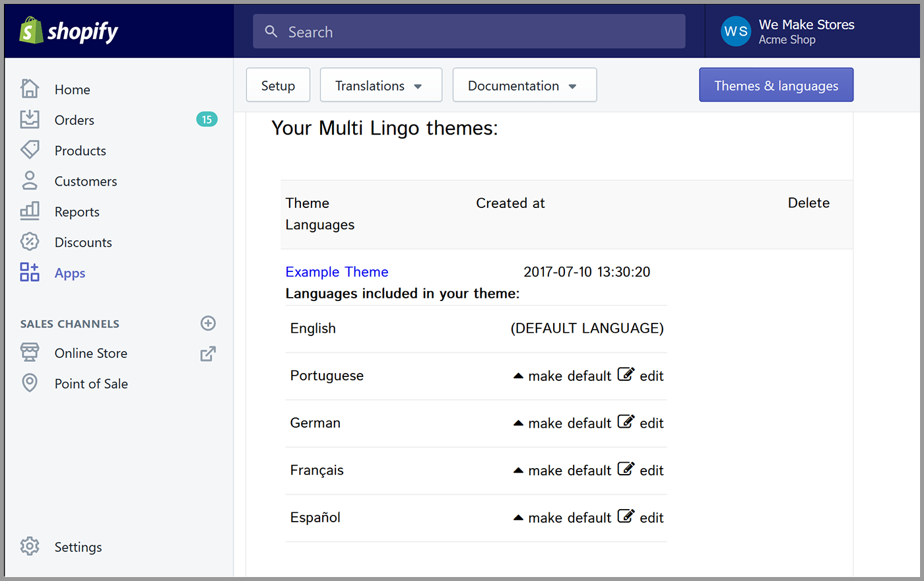924x581 pixels.
Task: Click the up arrow beside Français make default
Action: coord(518,470)
